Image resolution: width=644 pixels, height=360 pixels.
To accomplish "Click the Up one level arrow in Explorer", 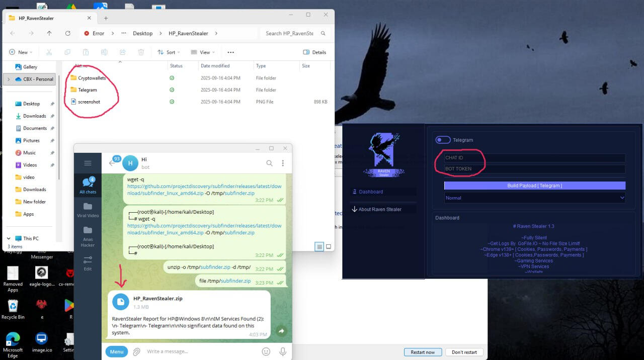I will [49, 33].
